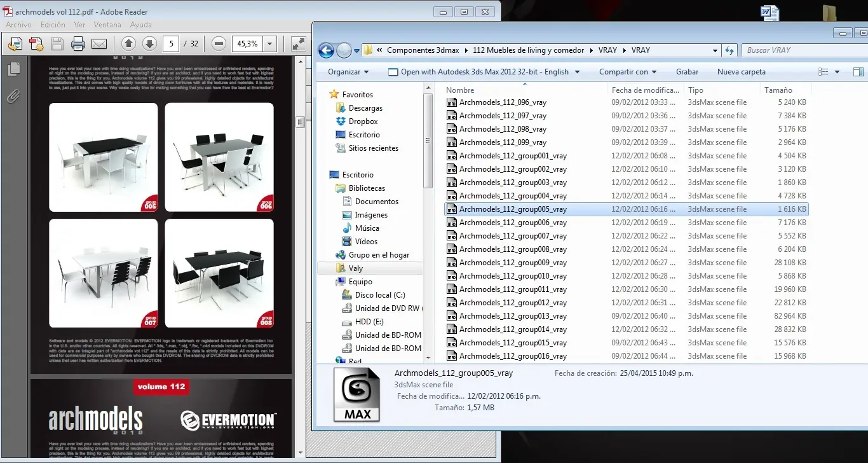Select Descargas in Favoritos
This screenshot has height=463, width=868.
pos(365,108)
